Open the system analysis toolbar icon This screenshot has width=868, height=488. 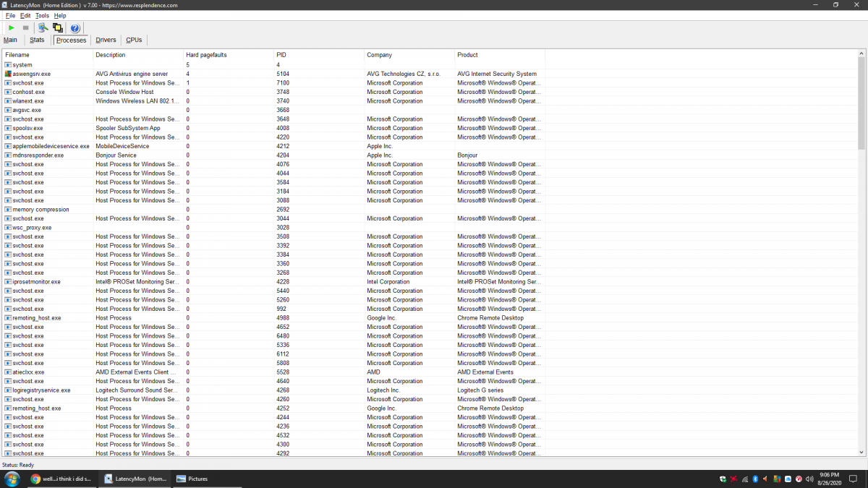pos(43,27)
